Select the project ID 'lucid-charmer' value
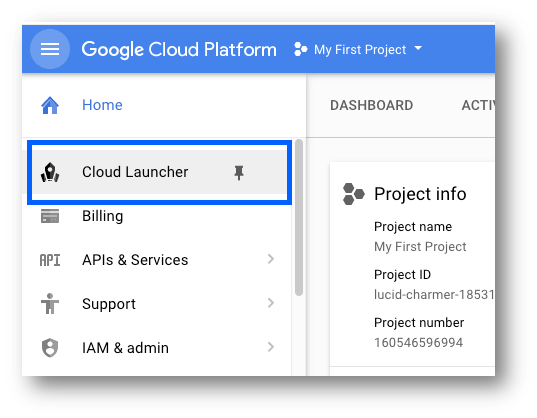537x418 pixels. pos(434,295)
